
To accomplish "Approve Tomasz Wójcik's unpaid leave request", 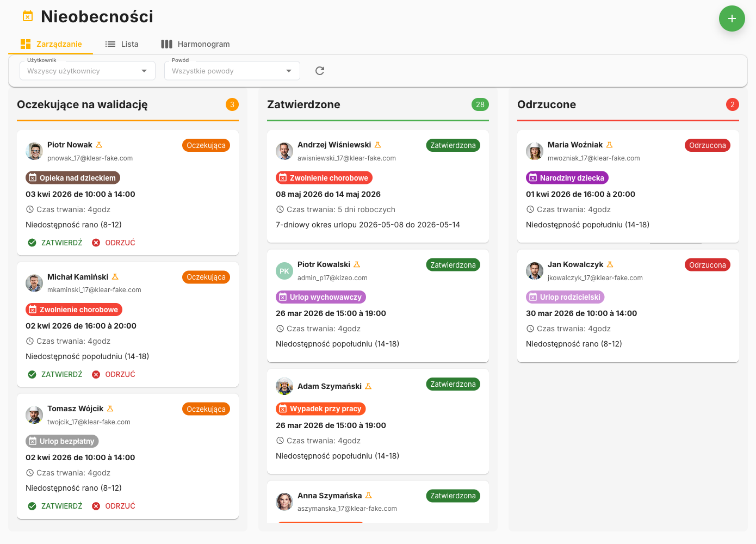I will click(x=55, y=506).
